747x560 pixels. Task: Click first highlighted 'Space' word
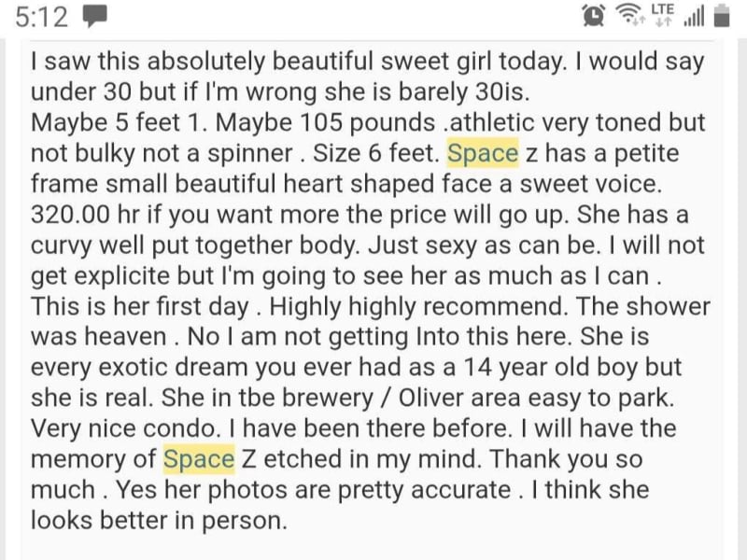(x=483, y=152)
